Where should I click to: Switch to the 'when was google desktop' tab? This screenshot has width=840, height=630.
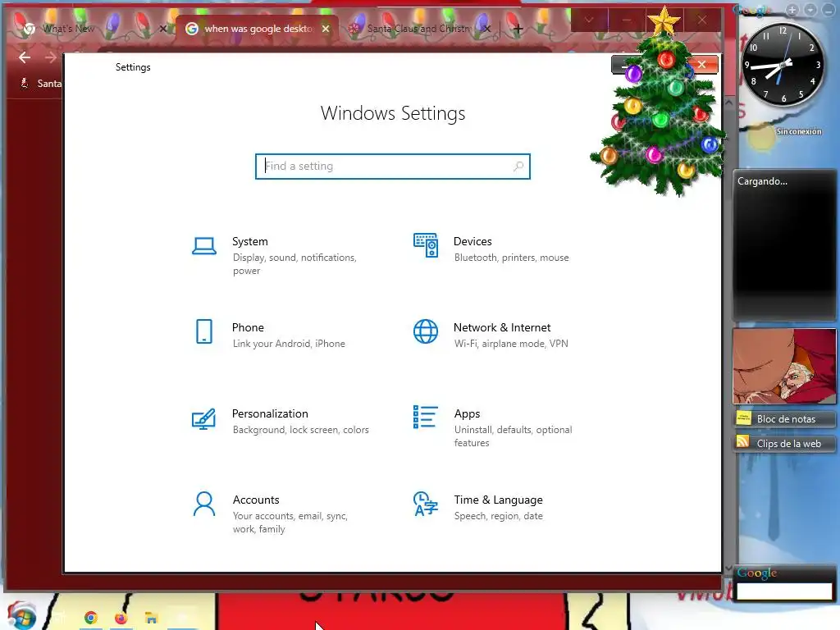click(258, 29)
